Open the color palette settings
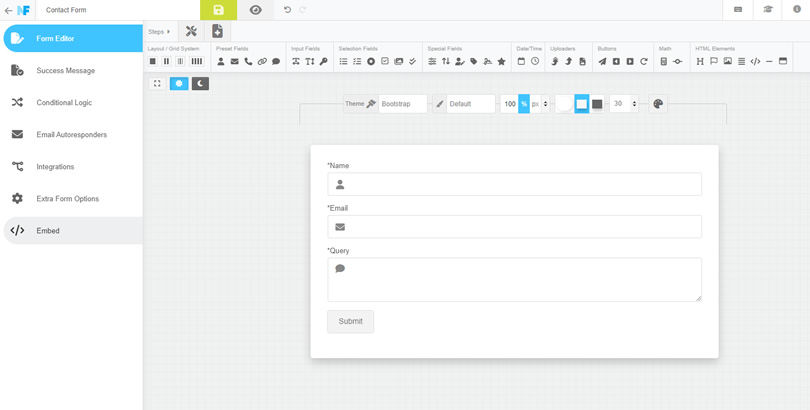810x410 pixels. click(658, 104)
